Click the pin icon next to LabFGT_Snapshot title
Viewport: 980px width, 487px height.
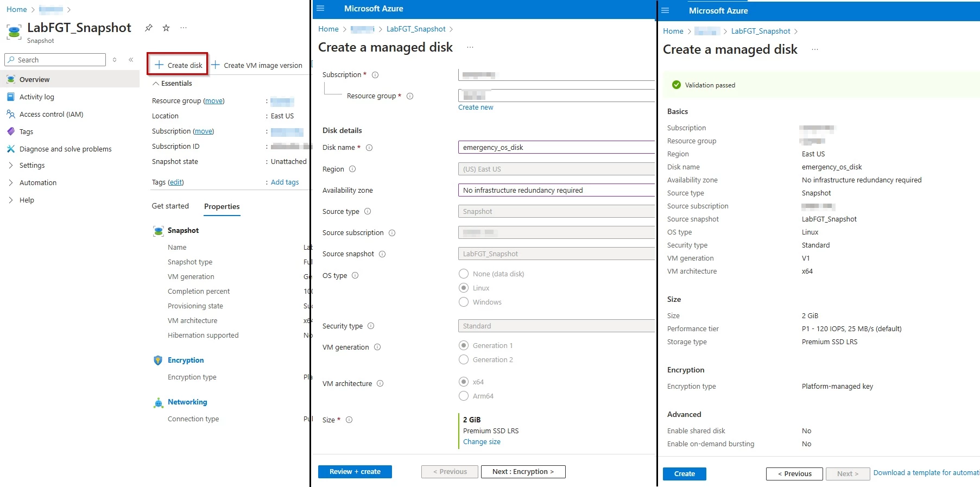(148, 28)
